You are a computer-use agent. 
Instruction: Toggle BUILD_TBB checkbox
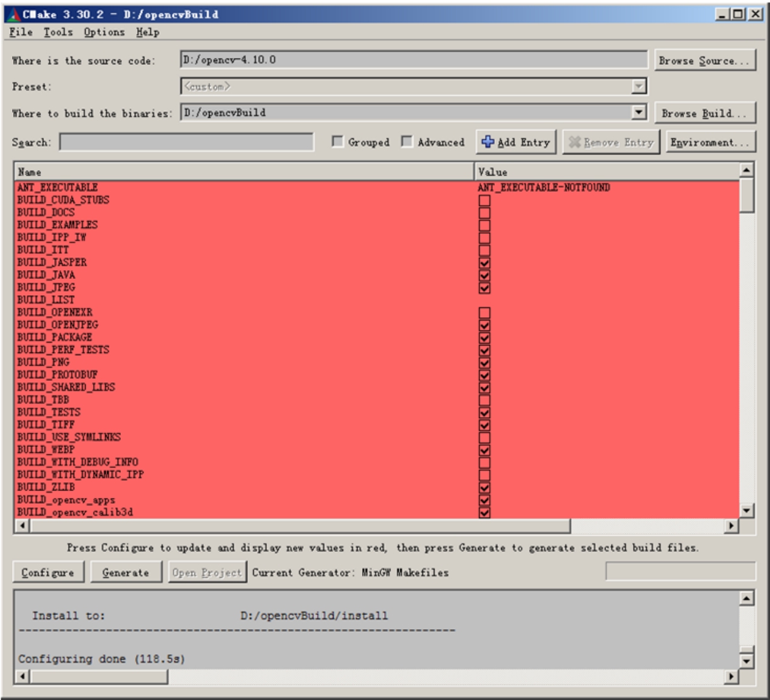[x=484, y=400]
